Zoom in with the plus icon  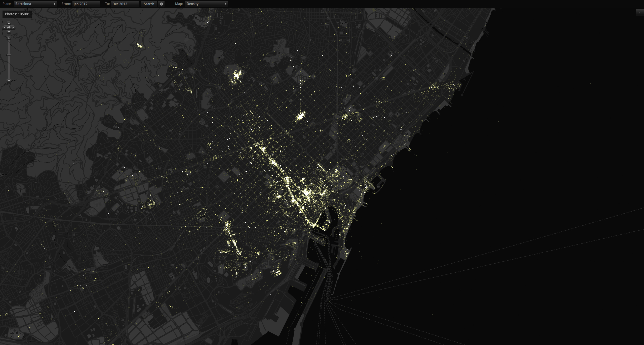pyautogui.click(x=9, y=38)
